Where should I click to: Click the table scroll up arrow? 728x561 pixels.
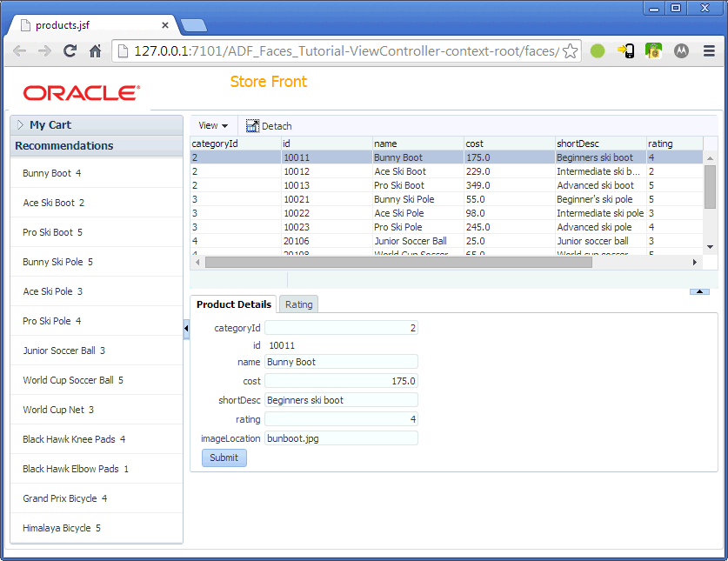click(x=710, y=158)
